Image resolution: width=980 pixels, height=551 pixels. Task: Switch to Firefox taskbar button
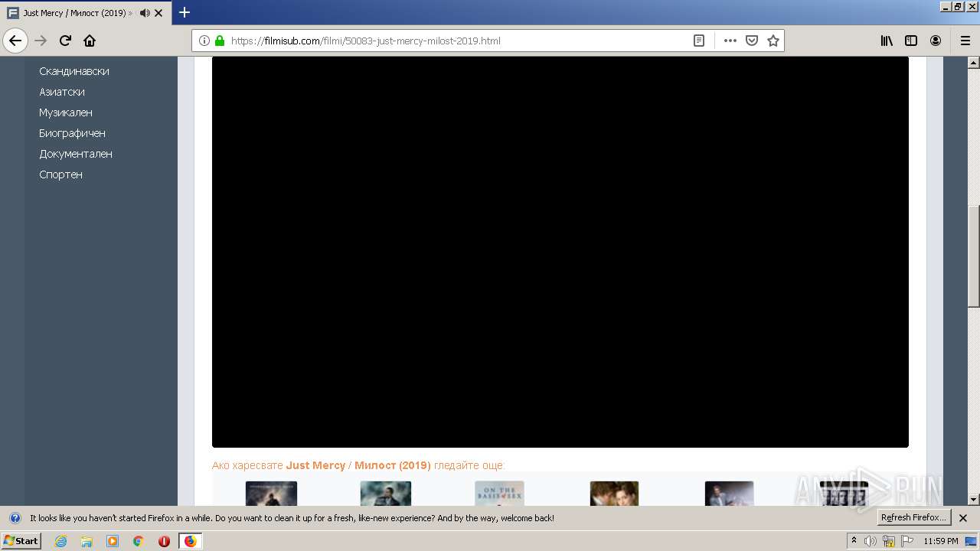coord(190,541)
